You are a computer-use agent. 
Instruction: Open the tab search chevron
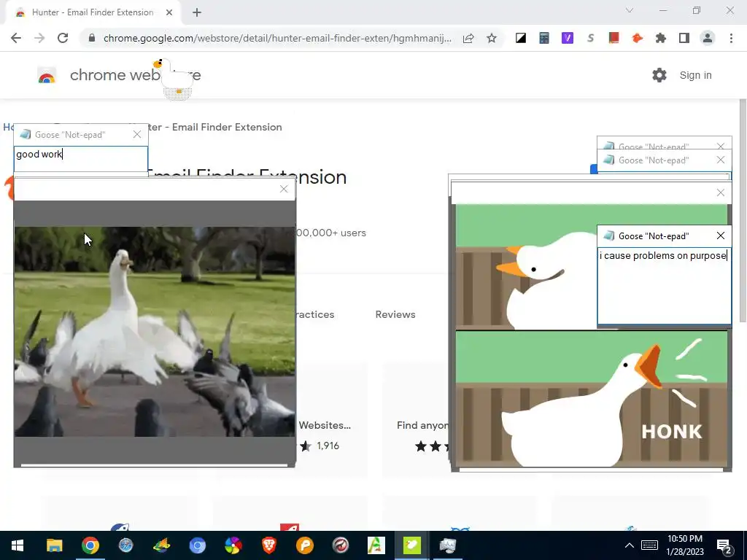coord(630,10)
